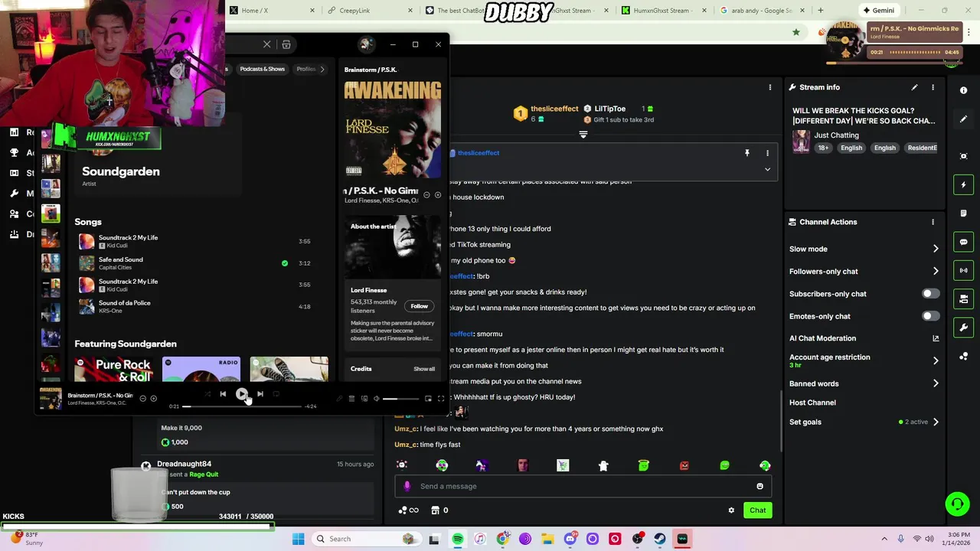Viewport: 980px width, 551px height.
Task: Open the Spotify browse icon beside search
Action: pyautogui.click(x=286, y=44)
